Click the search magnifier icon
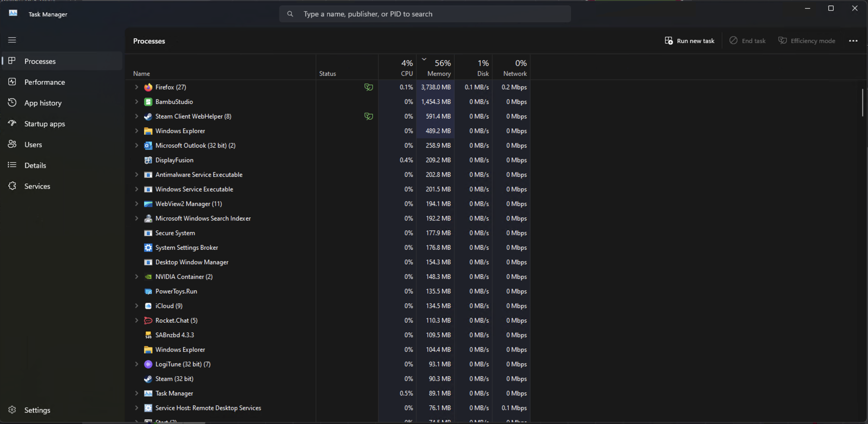The image size is (868, 424). 290,14
